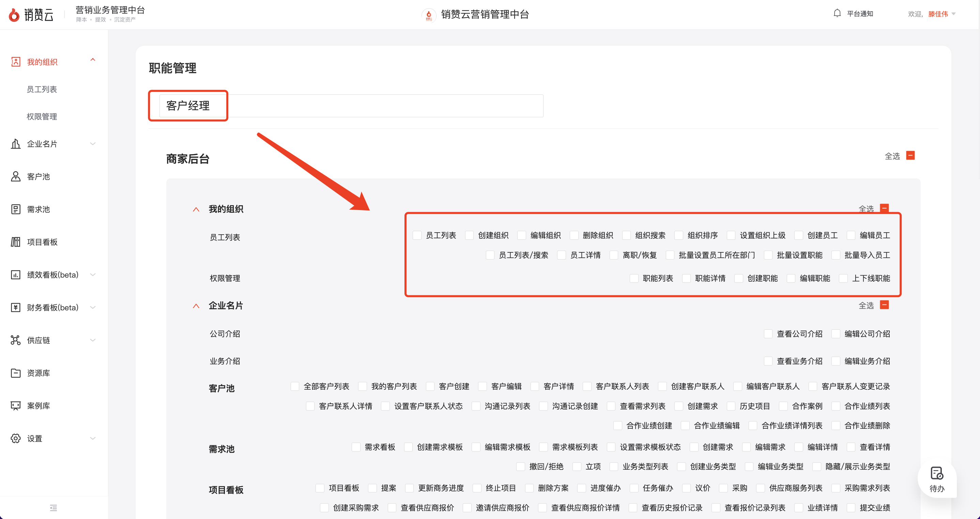Enable the 批量导入员工 checkbox
This screenshot has height=519, width=980.
(836, 255)
